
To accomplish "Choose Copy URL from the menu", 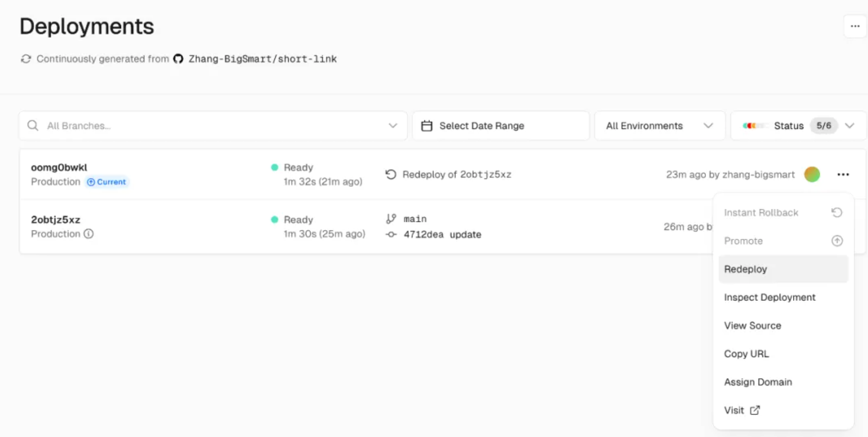I will point(783,354).
